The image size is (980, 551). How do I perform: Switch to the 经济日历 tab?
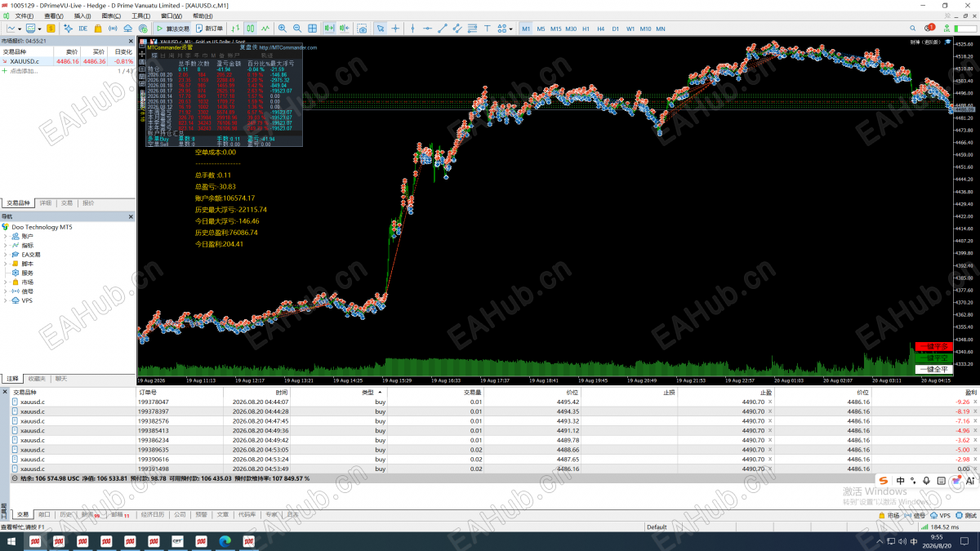pos(153,515)
